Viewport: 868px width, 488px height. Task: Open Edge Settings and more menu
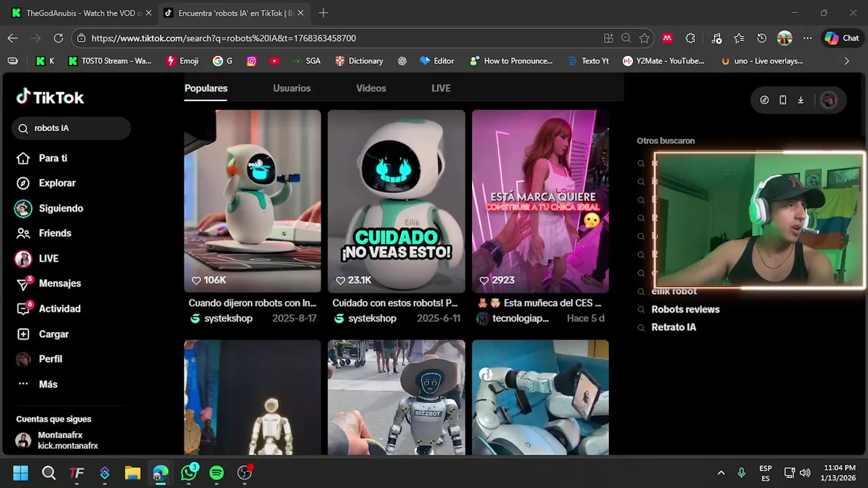click(x=807, y=39)
